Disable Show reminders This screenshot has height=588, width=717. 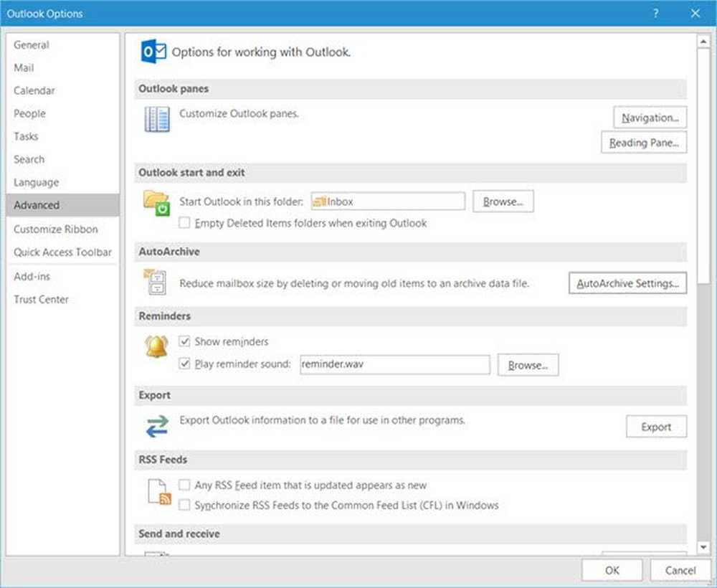tap(184, 341)
